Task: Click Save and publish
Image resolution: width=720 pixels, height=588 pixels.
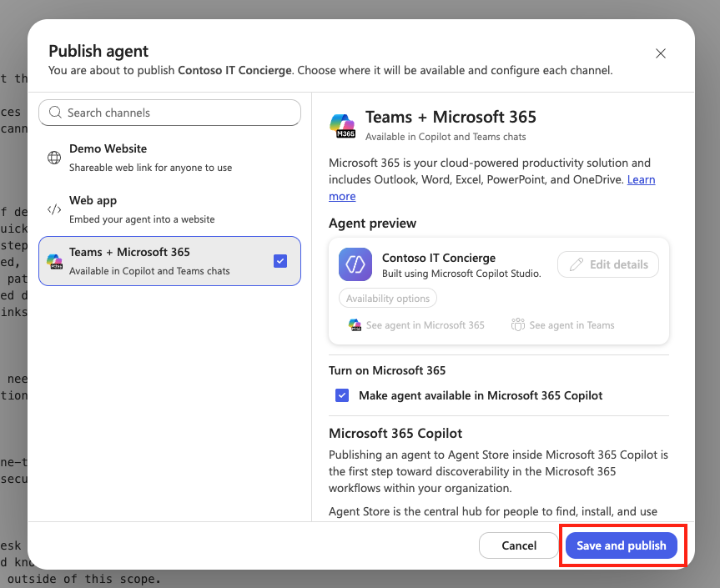Action: point(622,545)
